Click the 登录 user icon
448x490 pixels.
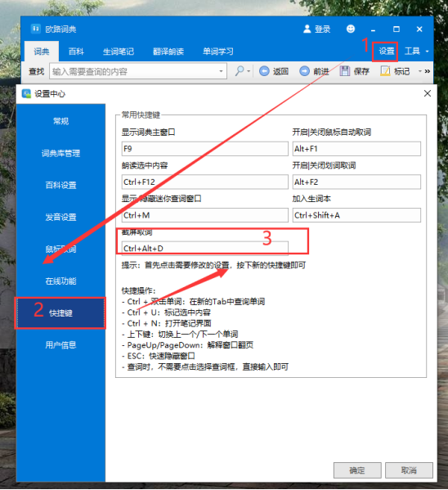point(307,29)
